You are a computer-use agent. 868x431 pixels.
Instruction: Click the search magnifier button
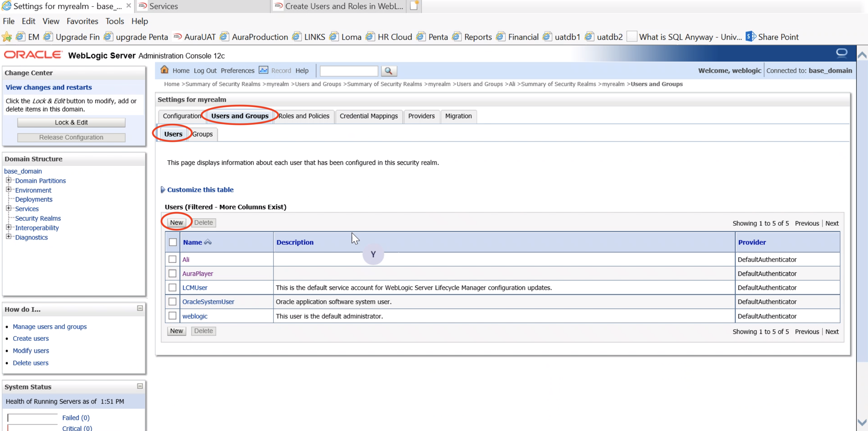tap(389, 71)
